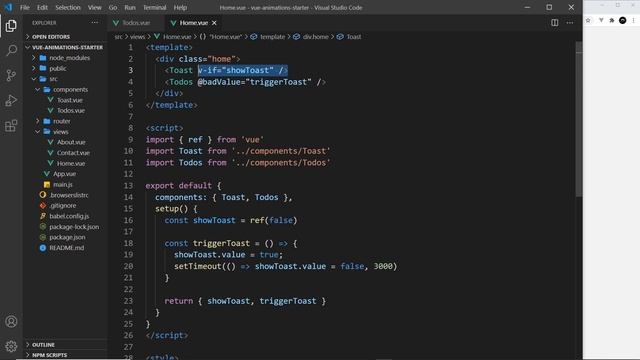Click 'setTimeout' on code line 20

click(198, 266)
